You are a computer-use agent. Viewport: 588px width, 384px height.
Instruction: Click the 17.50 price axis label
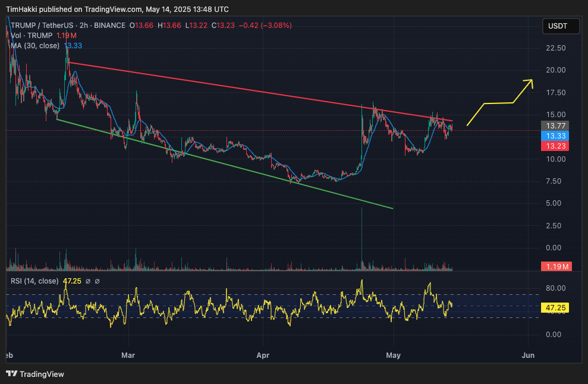[556, 93]
